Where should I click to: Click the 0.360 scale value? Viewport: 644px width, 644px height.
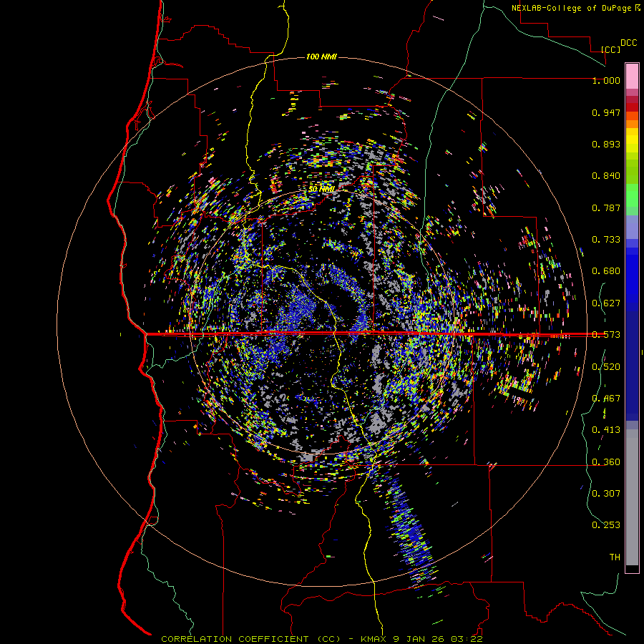point(606,462)
